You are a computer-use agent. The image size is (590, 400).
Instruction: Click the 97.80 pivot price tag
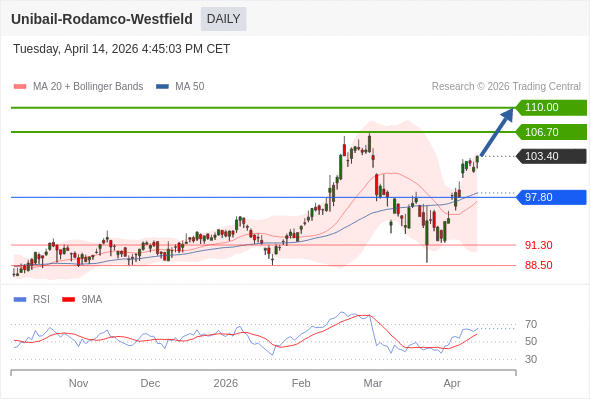click(551, 197)
